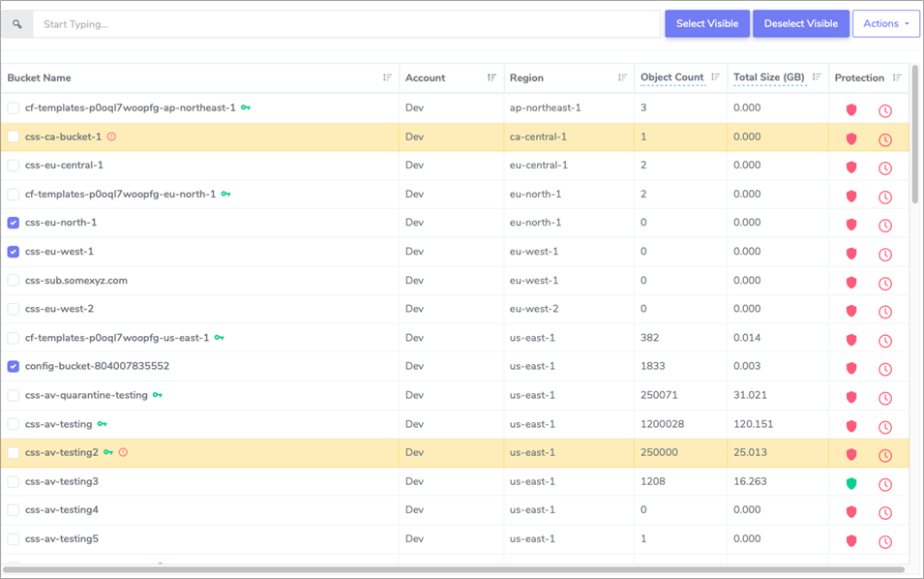Click the key icon next to cf-templates-p0oql7woopfg-ap-northeast-1
The height and width of the screenshot is (579, 924).
[x=245, y=107]
